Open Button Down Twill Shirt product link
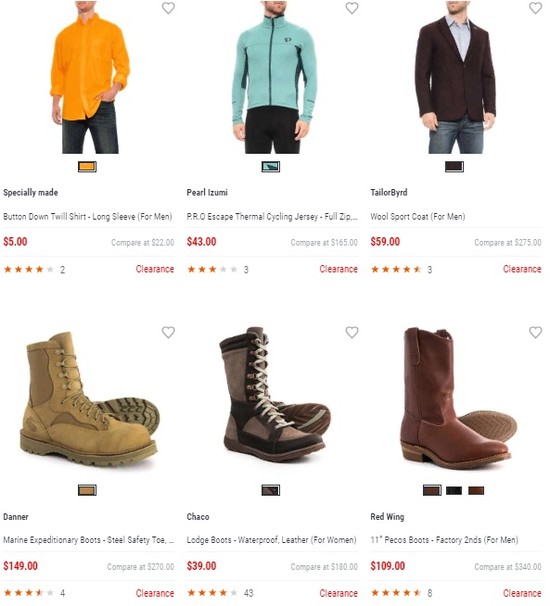Screen dimensions: 550x606 click(88, 216)
